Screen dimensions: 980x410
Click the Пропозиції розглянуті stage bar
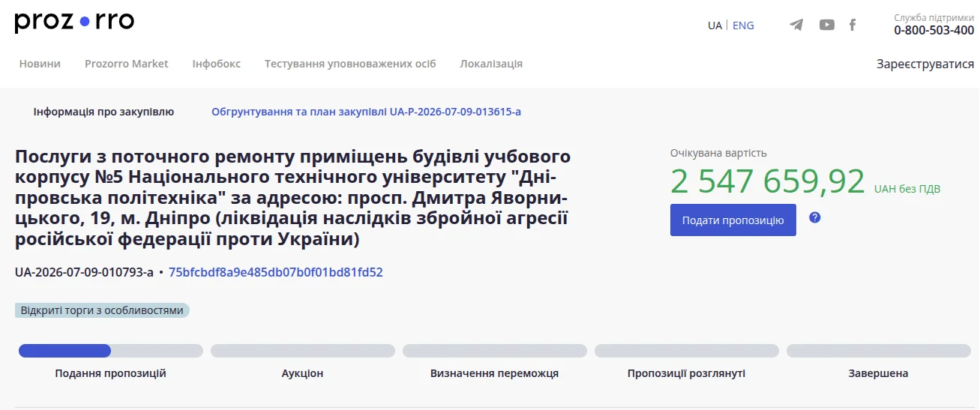pyautogui.click(x=687, y=351)
